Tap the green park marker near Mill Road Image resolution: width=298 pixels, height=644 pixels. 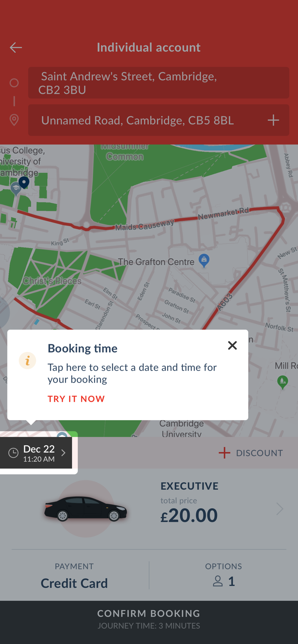(x=282, y=381)
